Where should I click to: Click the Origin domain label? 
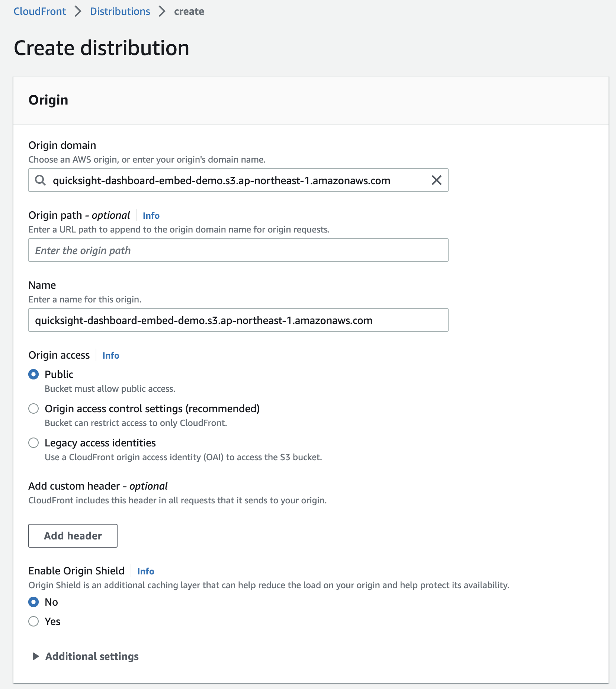pos(62,145)
